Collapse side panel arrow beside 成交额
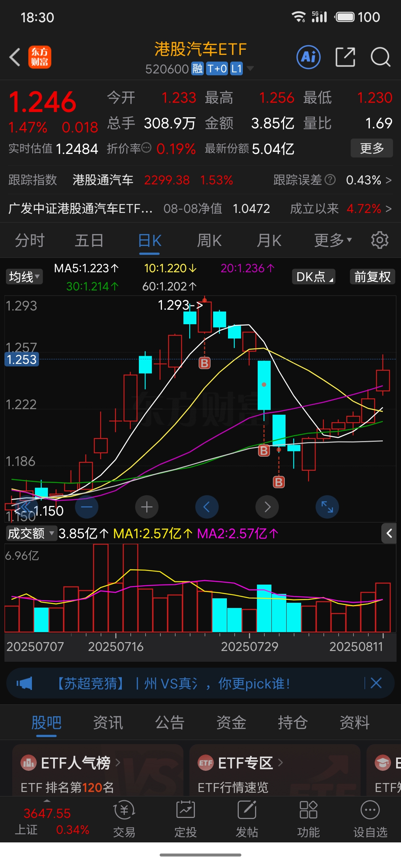Image resolution: width=401 pixels, height=868 pixels. click(389, 533)
